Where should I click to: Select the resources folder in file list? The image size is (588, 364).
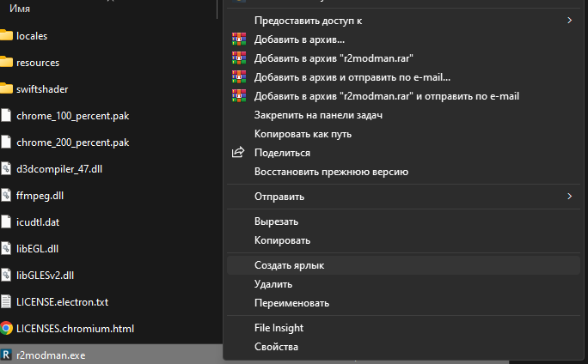(x=37, y=63)
